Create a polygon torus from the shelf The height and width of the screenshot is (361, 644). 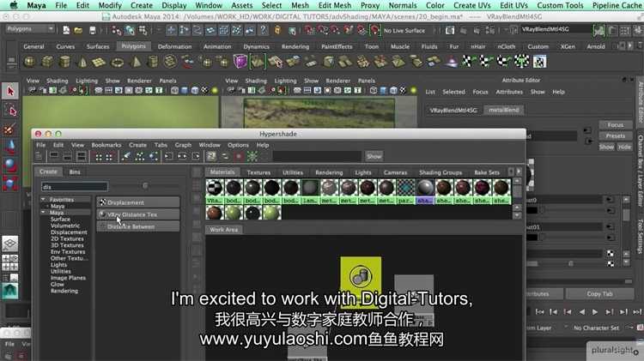[x=118, y=62]
